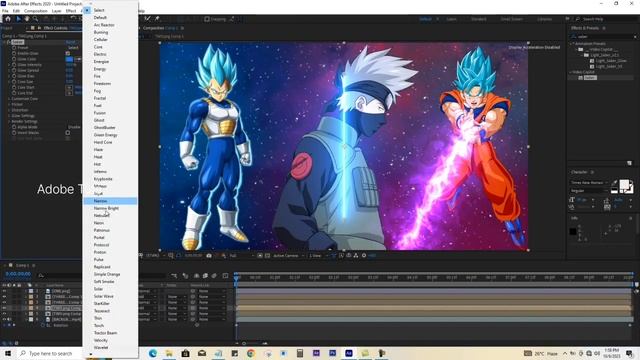
Task: Open Glow Color swatch picker
Action: pyautogui.click(x=69, y=59)
